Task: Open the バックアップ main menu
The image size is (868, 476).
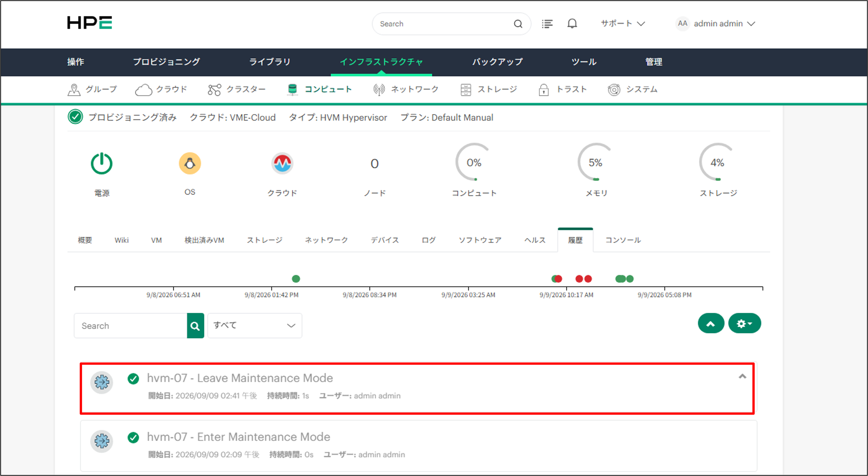Action: point(497,62)
